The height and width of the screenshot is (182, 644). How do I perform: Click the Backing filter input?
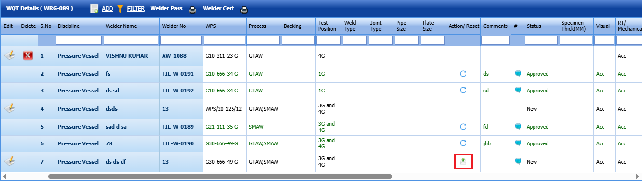coord(298,40)
